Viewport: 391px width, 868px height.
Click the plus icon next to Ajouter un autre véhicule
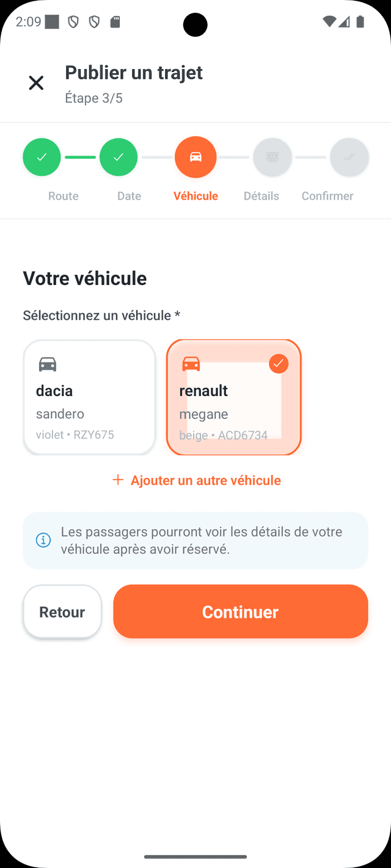[x=117, y=480]
